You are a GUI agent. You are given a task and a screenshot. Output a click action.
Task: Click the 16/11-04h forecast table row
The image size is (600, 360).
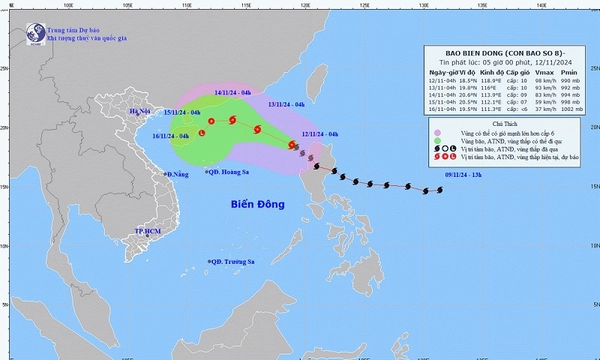[505, 109]
